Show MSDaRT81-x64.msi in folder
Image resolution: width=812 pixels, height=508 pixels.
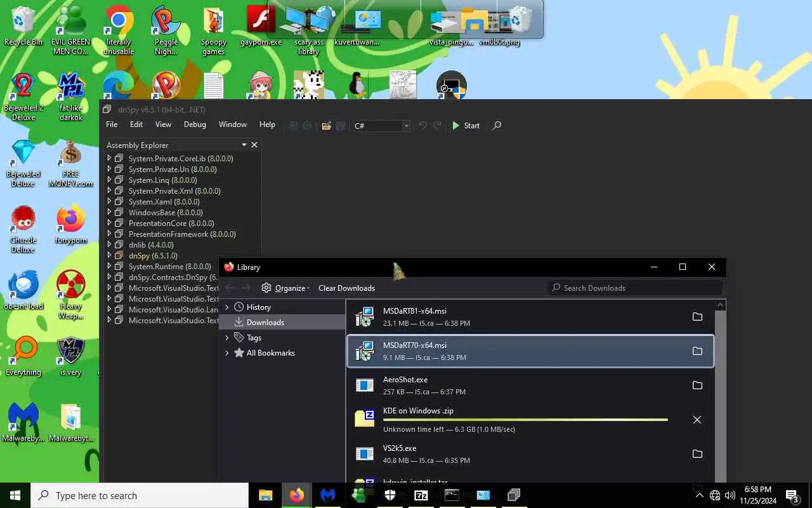pos(697,317)
